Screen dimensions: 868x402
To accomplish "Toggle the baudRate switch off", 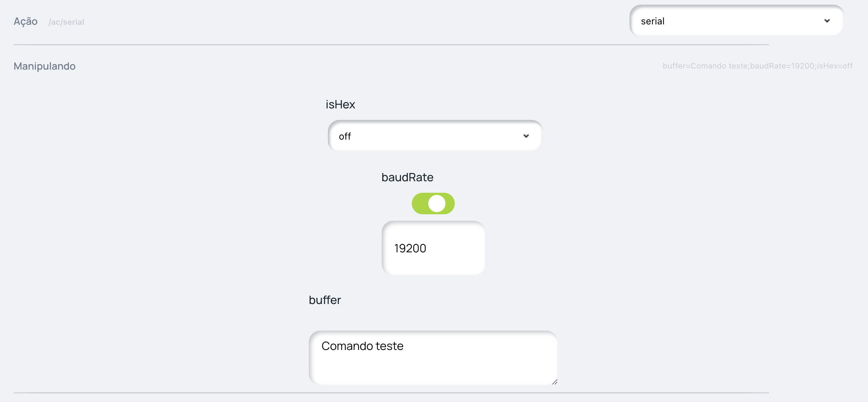I will [x=433, y=204].
